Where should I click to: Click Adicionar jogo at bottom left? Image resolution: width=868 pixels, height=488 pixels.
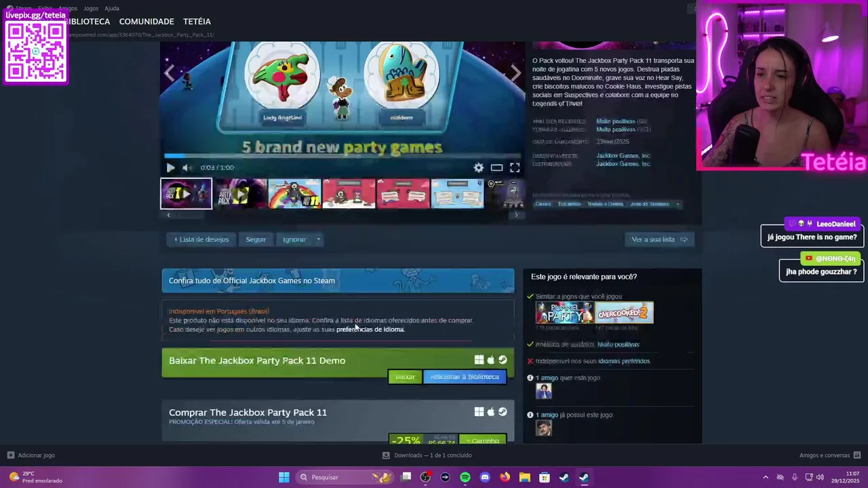[x=31, y=455]
